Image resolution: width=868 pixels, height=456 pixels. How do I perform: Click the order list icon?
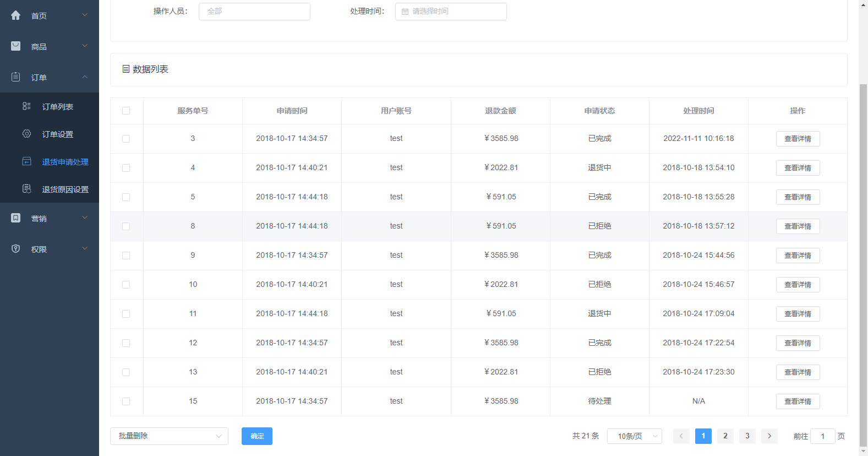coord(26,106)
